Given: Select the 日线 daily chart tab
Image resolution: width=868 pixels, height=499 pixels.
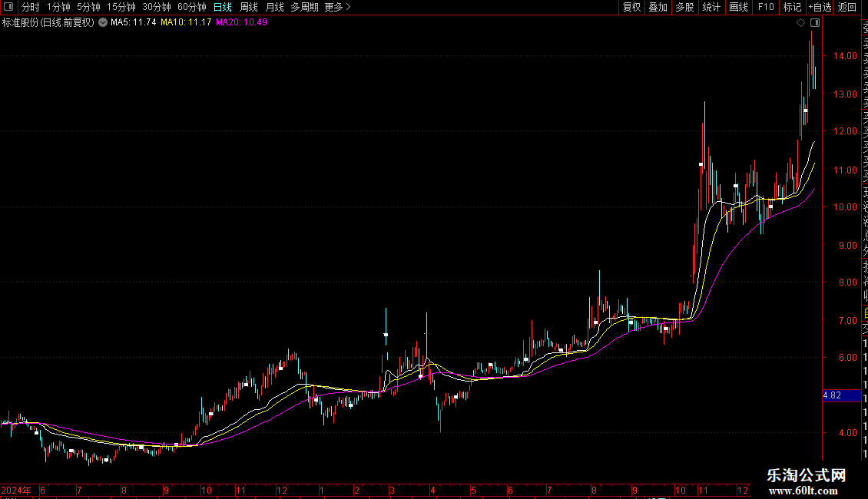Looking at the screenshot, I should click(223, 7).
